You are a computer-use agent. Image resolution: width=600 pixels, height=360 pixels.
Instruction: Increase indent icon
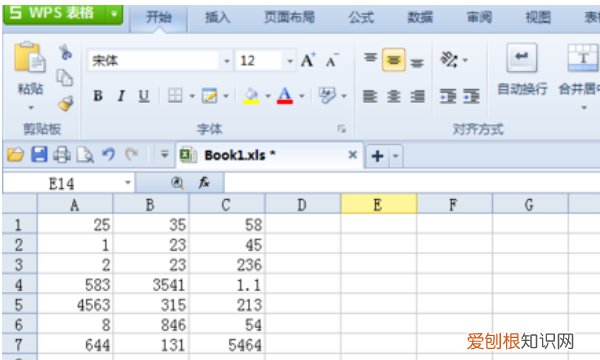coord(471,96)
